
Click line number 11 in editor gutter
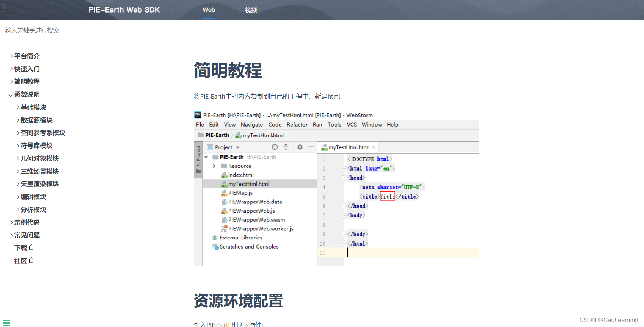322,253
